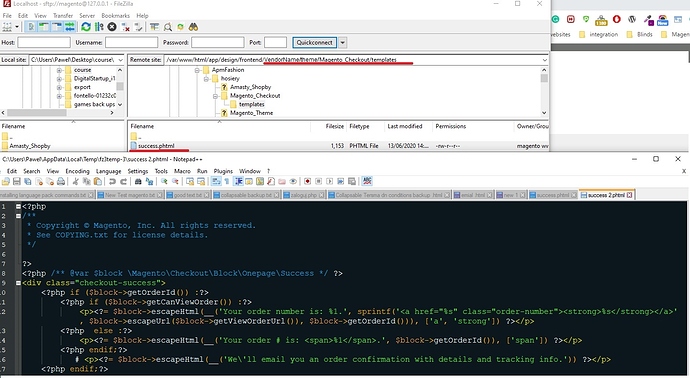Cancel current operation in FileZilla toolbar

[x=112, y=27]
